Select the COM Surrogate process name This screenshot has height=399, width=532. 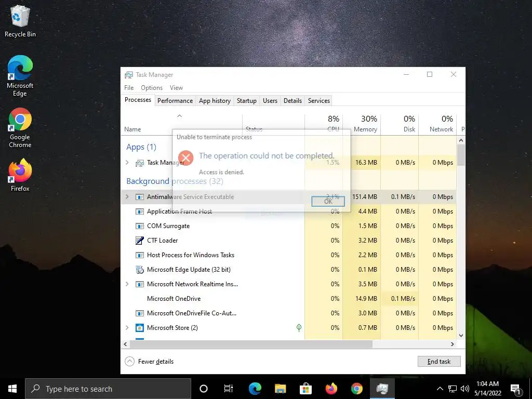168,226
